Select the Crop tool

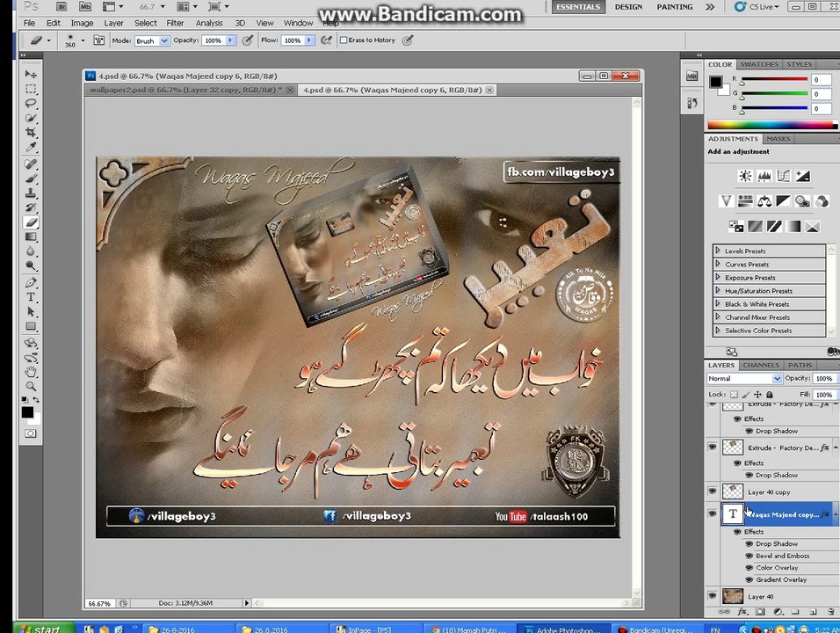click(31, 133)
